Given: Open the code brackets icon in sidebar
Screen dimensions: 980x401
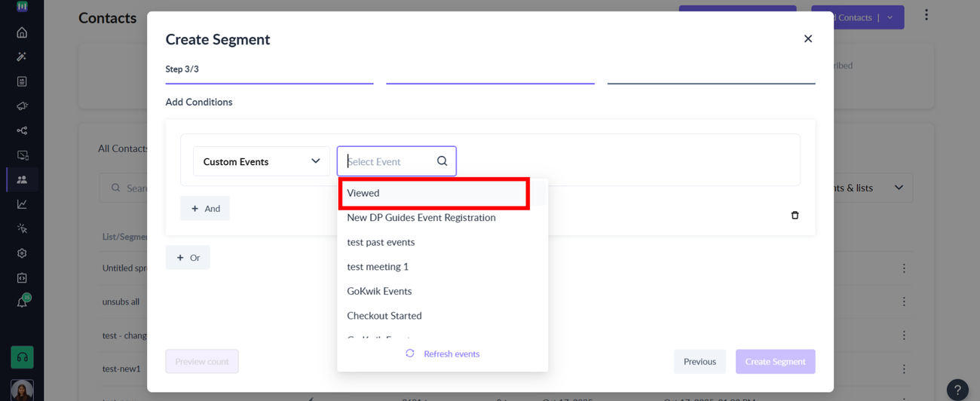Looking at the screenshot, I should pos(22,278).
